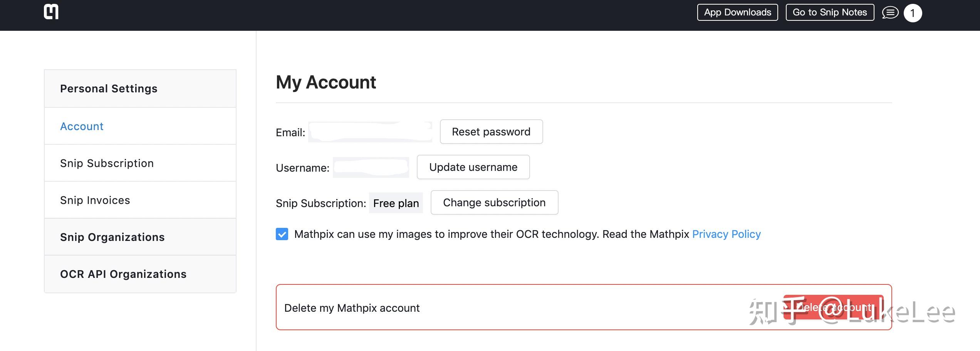
Task: Uncheck the Mathpix image usage checkbox
Action: (x=282, y=234)
